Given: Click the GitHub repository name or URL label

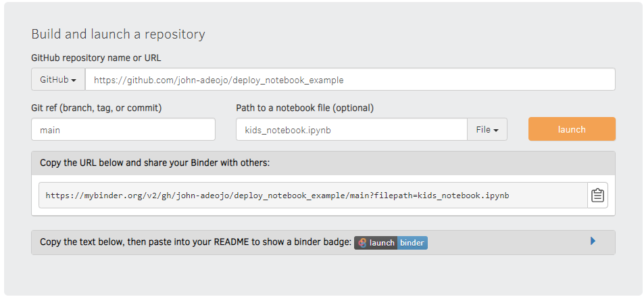Looking at the screenshot, I should 96,57.
